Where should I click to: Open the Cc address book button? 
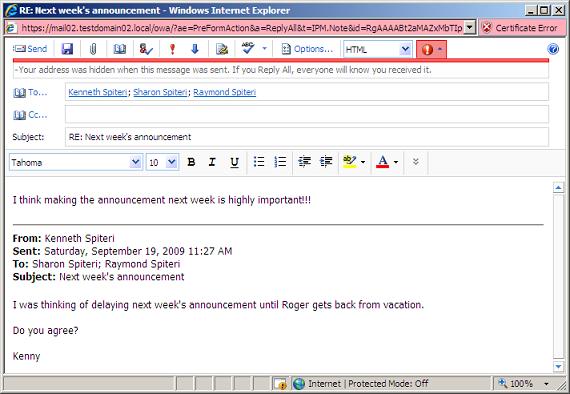(30, 115)
